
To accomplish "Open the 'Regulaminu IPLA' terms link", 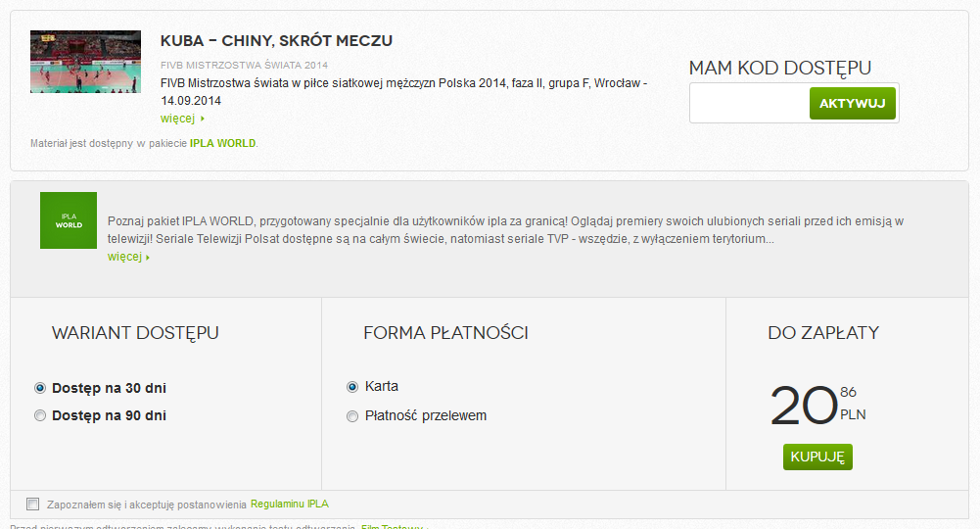I will [x=290, y=505].
